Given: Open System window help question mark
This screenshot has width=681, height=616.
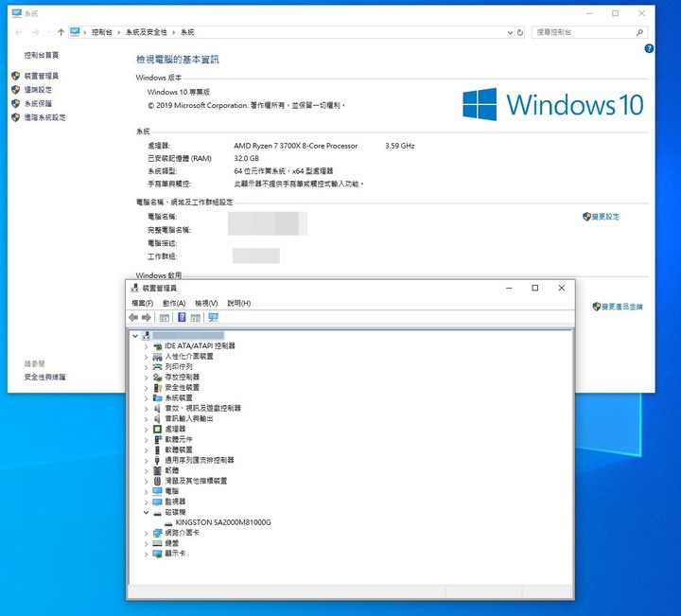Looking at the screenshot, I should click(649, 48).
